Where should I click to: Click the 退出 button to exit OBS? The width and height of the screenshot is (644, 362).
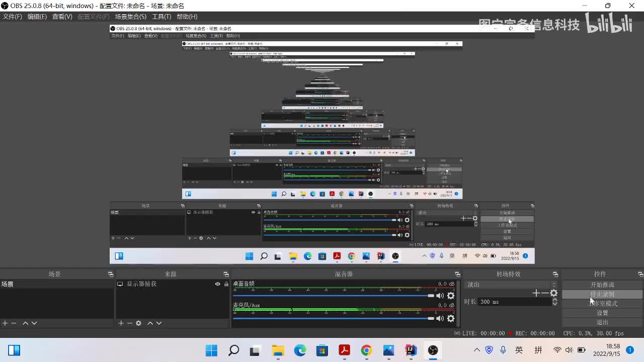point(602,322)
